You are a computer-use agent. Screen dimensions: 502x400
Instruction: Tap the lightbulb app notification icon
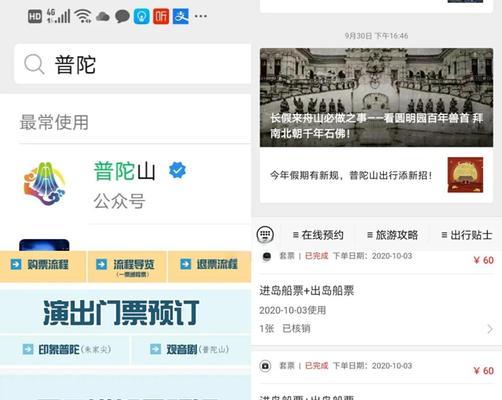tap(142, 16)
